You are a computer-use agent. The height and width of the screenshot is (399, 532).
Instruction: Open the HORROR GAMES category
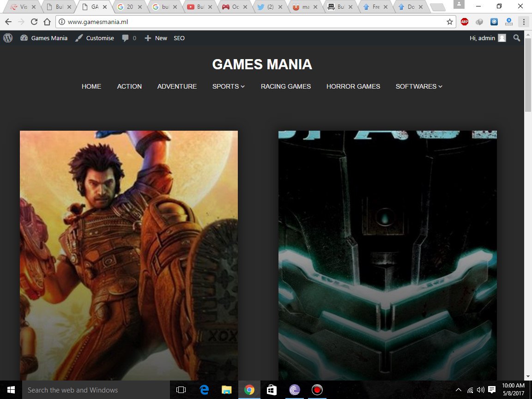tap(353, 86)
